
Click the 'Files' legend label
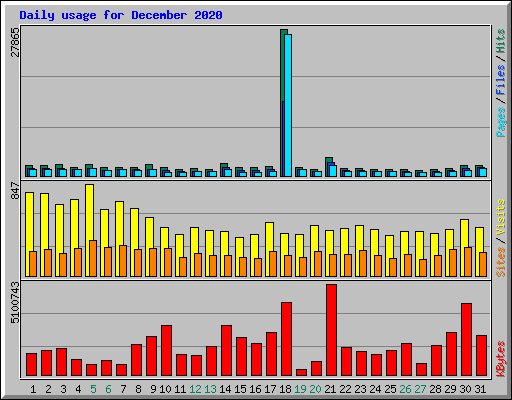point(501,79)
